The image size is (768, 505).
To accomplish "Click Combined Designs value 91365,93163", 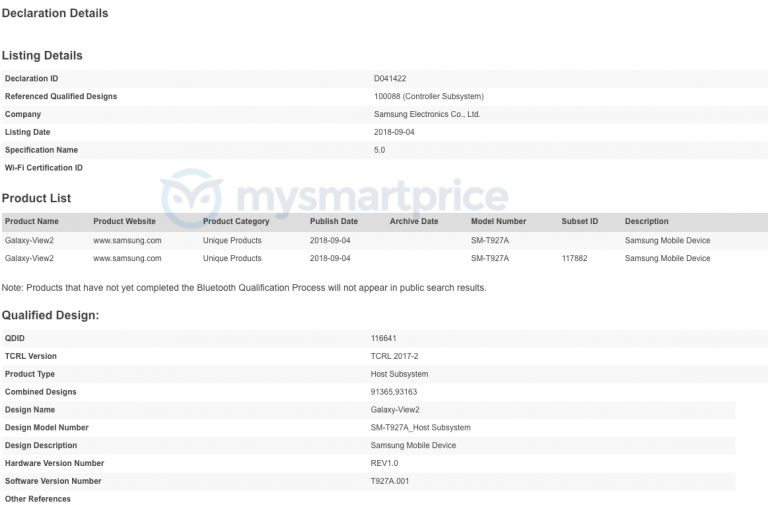I will tap(394, 392).
